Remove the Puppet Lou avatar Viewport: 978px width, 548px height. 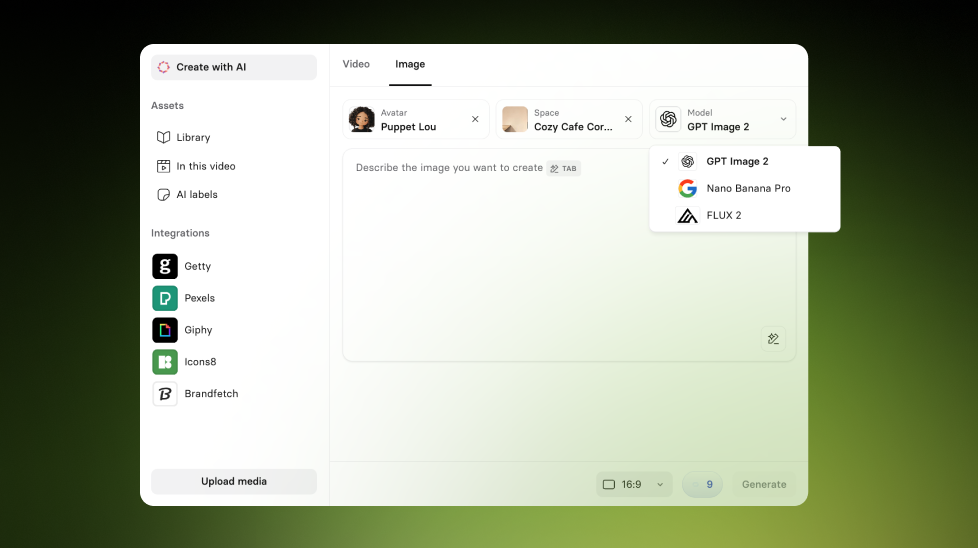pyautogui.click(x=475, y=119)
